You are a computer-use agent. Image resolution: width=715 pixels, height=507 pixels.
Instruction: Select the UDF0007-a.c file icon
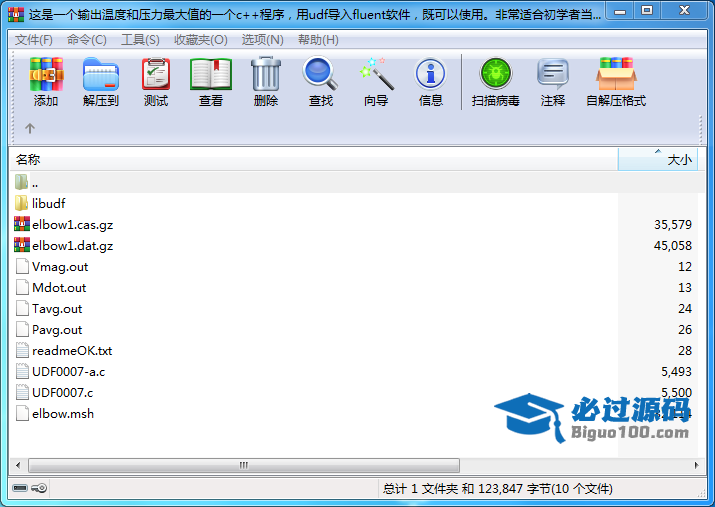tap(22, 371)
